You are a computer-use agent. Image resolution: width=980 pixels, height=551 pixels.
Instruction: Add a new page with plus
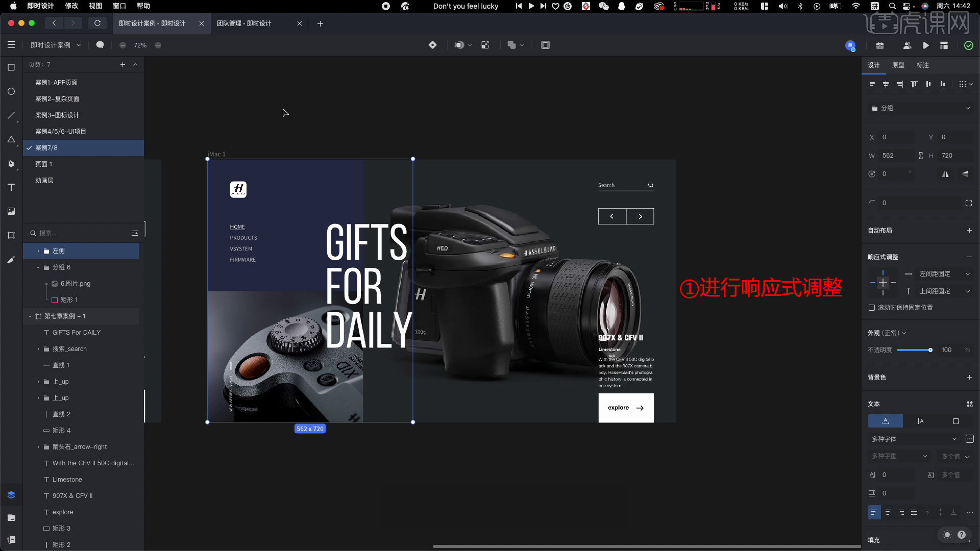tap(122, 64)
